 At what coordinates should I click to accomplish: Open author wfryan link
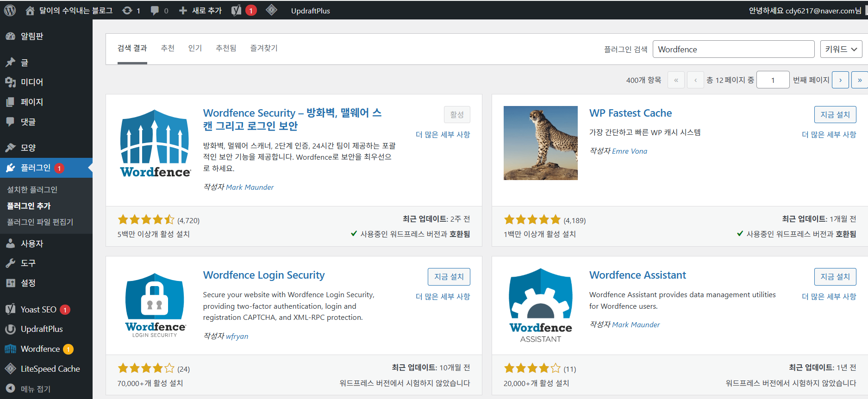coord(237,337)
